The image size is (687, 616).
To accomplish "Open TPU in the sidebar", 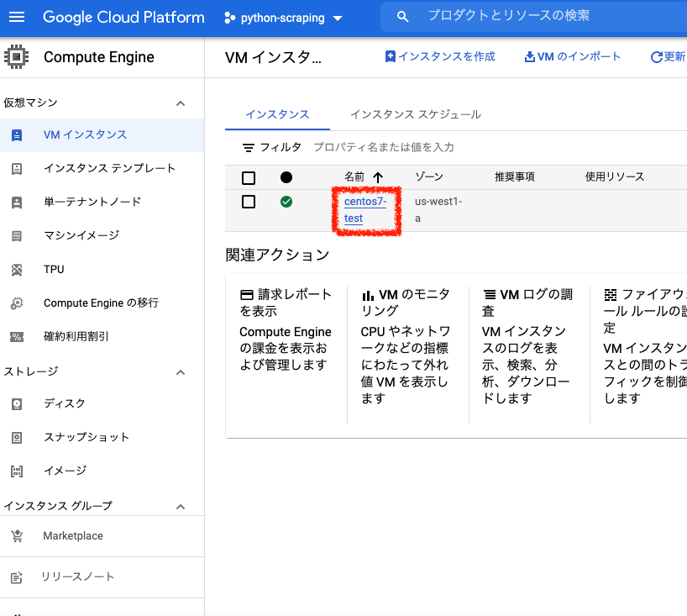I will point(102,269).
